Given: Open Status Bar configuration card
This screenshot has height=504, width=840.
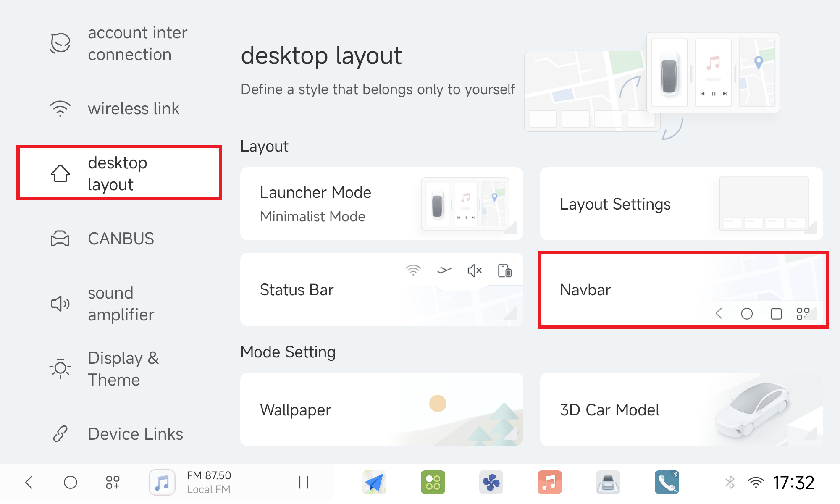Looking at the screenshot, I should click(x=381, y=289).
